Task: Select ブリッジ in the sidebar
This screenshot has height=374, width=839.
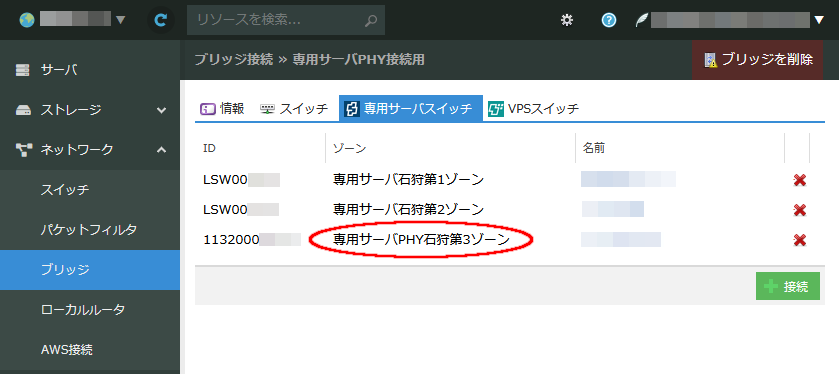Action: 90,270
